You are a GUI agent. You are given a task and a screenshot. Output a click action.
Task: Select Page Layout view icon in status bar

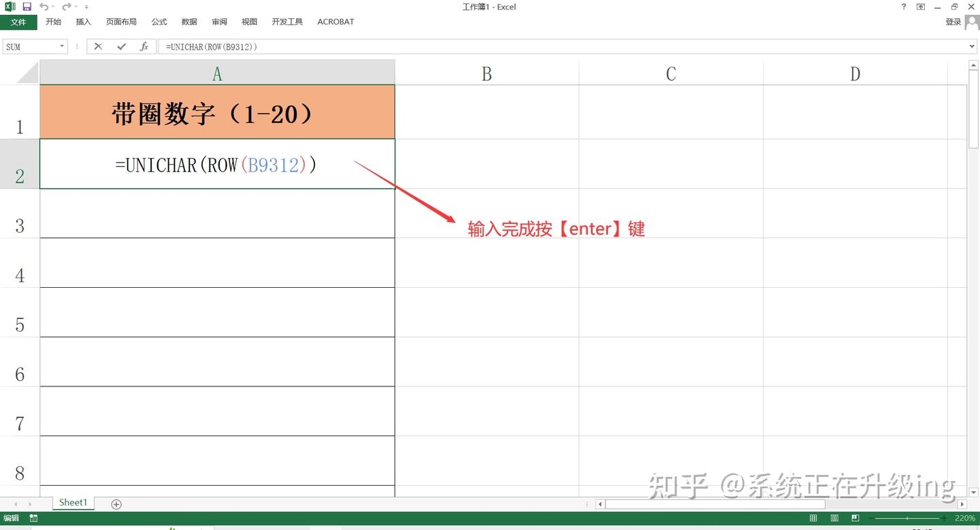click(x=834, y=518)
